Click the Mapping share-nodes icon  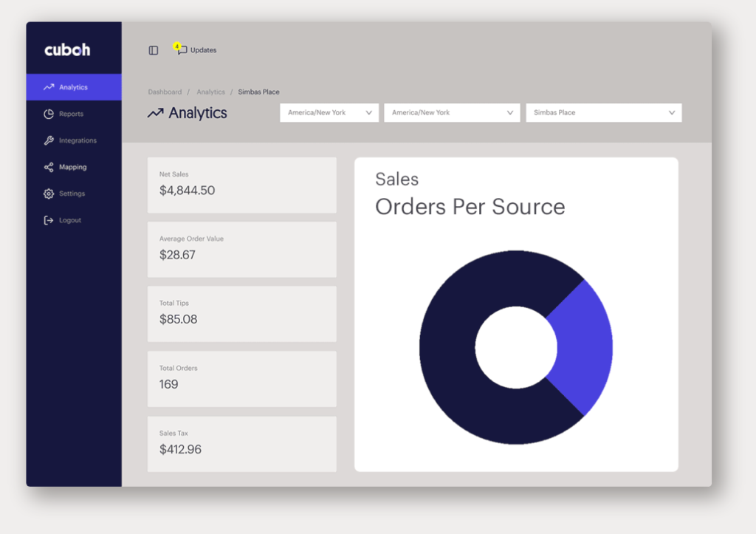coord(49,167)
